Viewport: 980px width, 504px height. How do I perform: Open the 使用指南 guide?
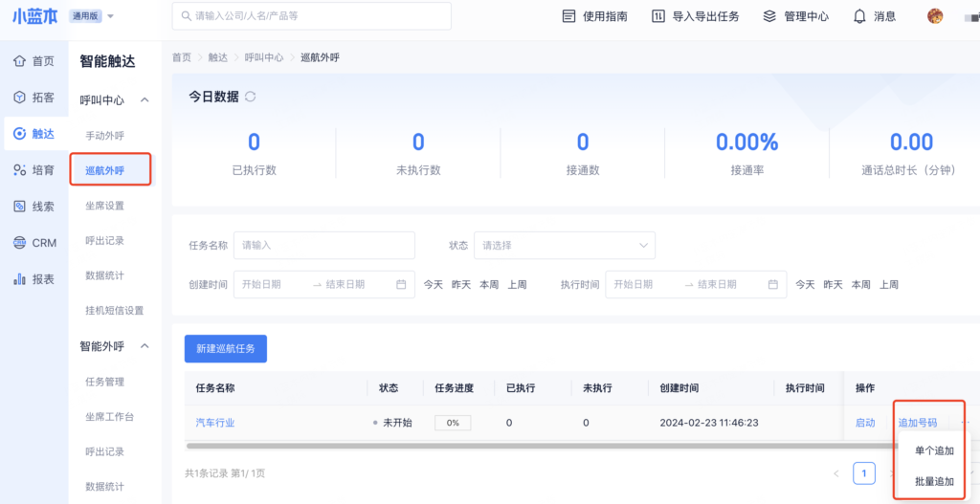coord(594,16)
